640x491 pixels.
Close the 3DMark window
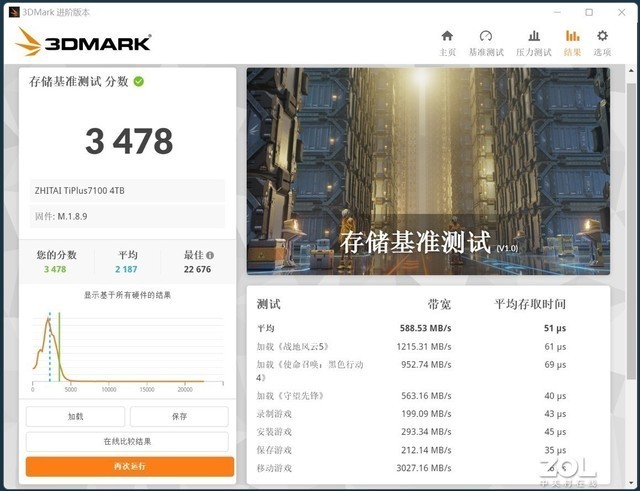(622, 12)
